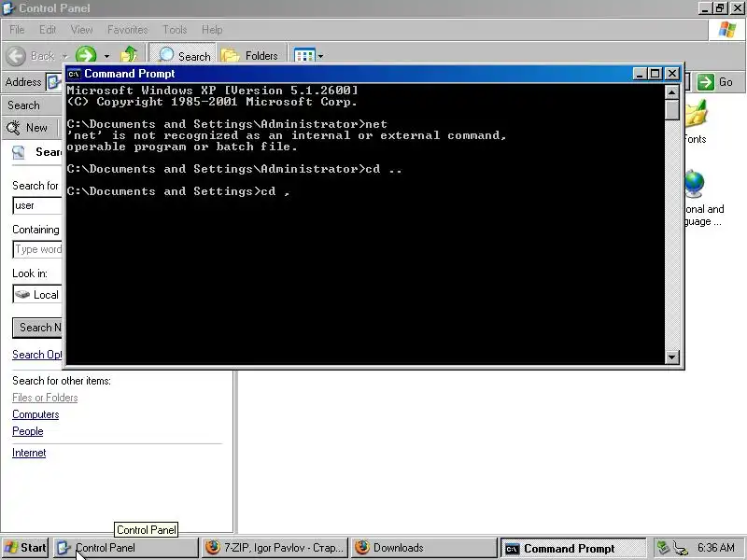Open the Look in Local drive dropdown

(x=37, y=294)
